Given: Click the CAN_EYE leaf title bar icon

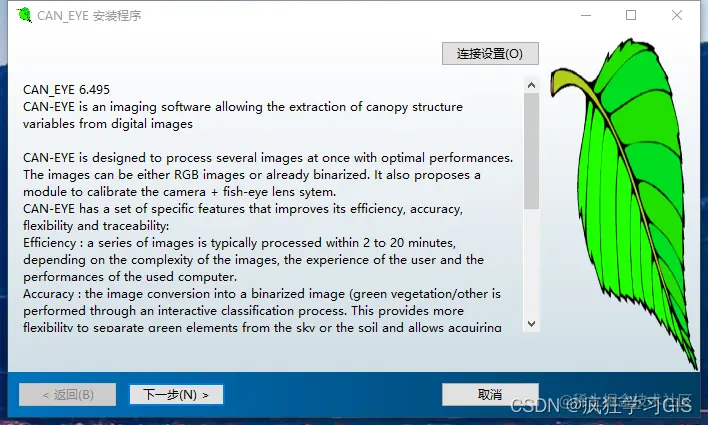Looking at the screenshot, I should (x=24, y=15).
